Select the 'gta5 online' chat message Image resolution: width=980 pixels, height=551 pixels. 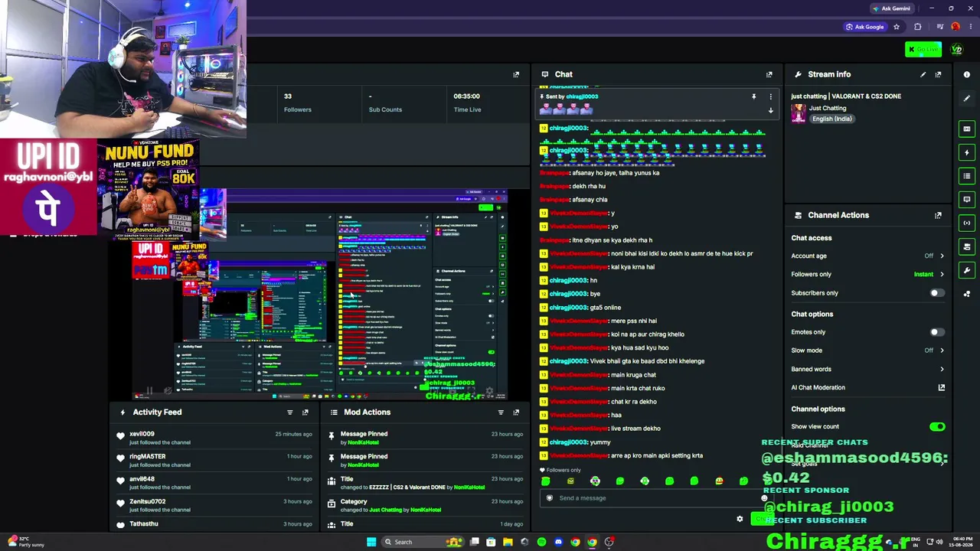pos(606,308)
